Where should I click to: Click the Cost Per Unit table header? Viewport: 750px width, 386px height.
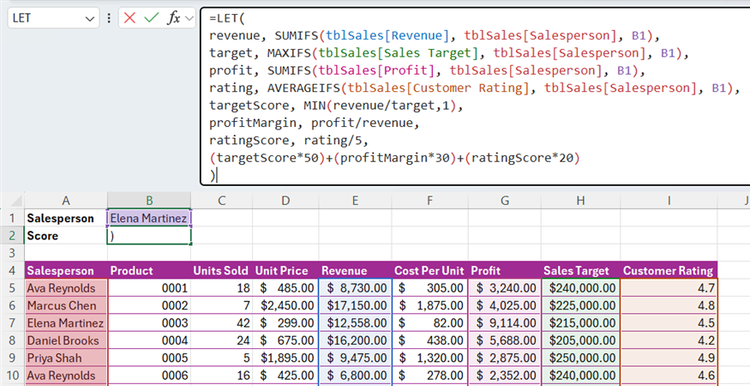[x=430, y=271]
